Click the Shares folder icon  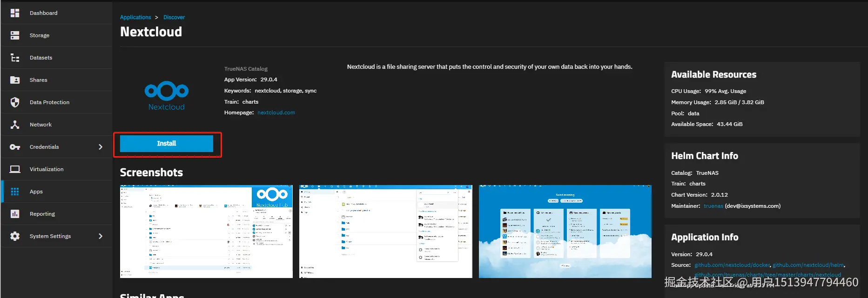[15, 80]
